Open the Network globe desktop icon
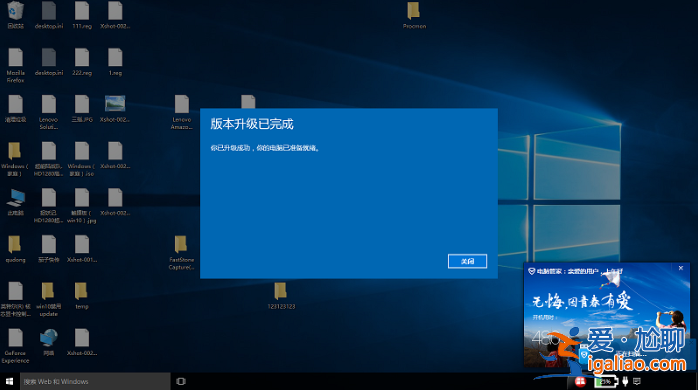Viewport: 698px width, 391px height. [x=49, y=338]
